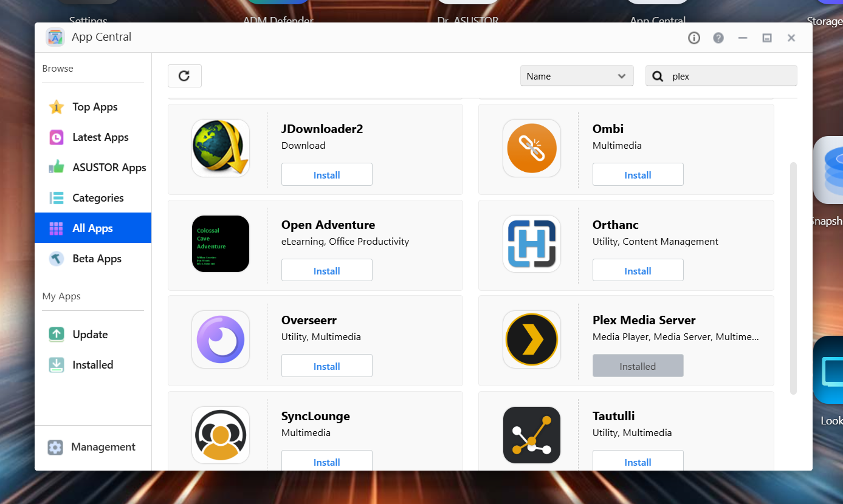Click the Tautulli app name
This screenshot has width=843, height=504.
click(x=614, y=416)
